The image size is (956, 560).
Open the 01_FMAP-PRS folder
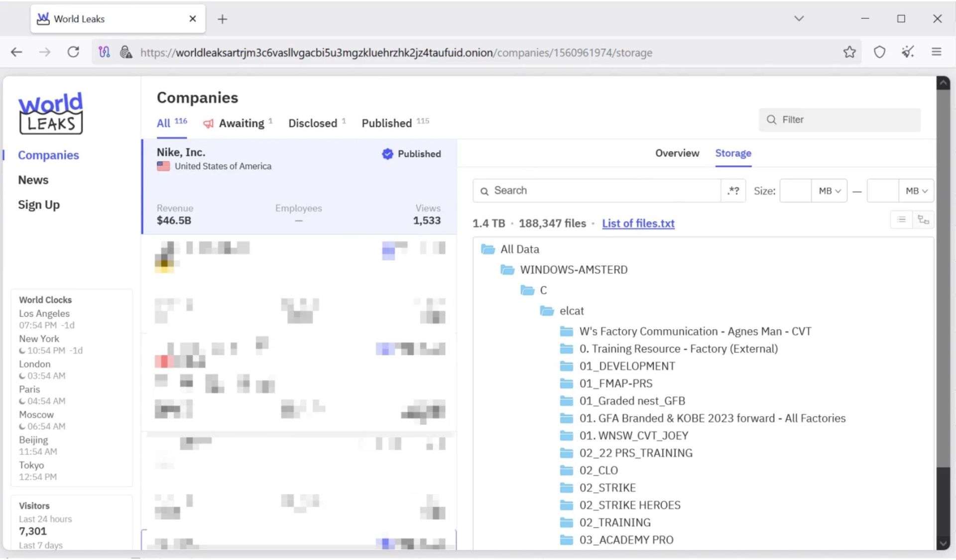click(606, 384)
